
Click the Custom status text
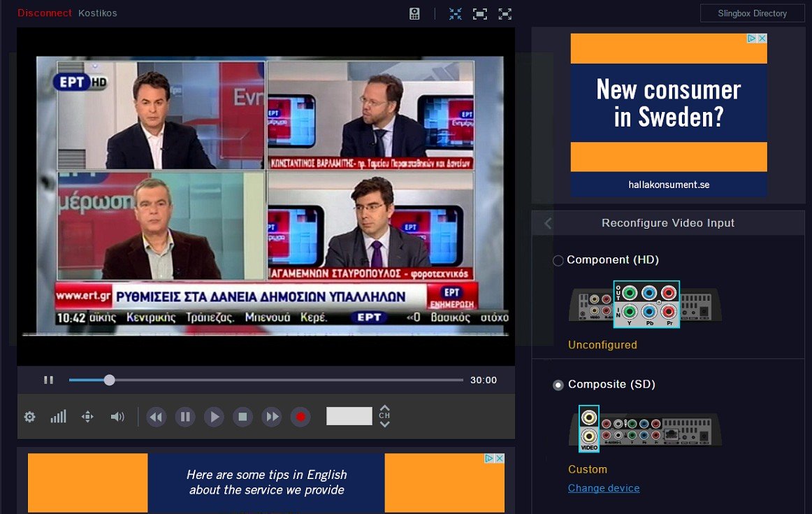[587, 469]
